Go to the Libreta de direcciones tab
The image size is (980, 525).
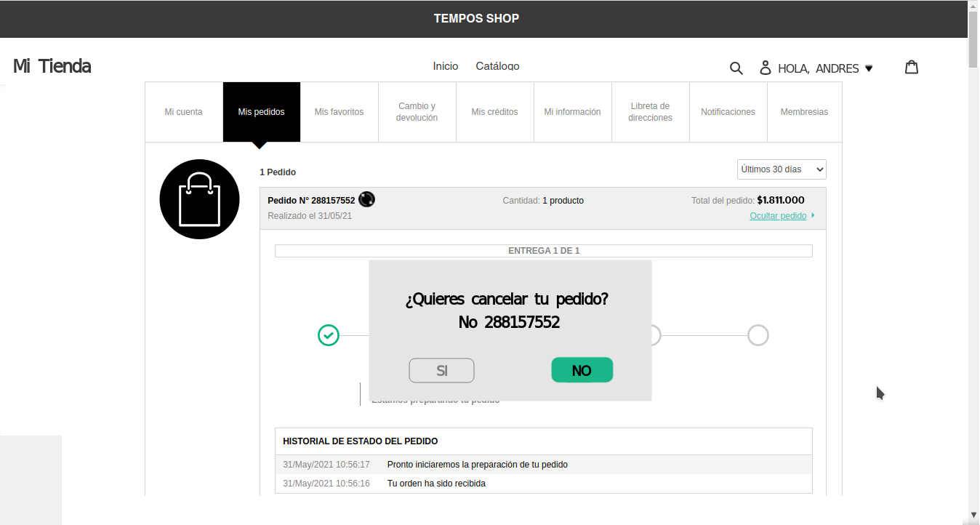coord(650,112)
